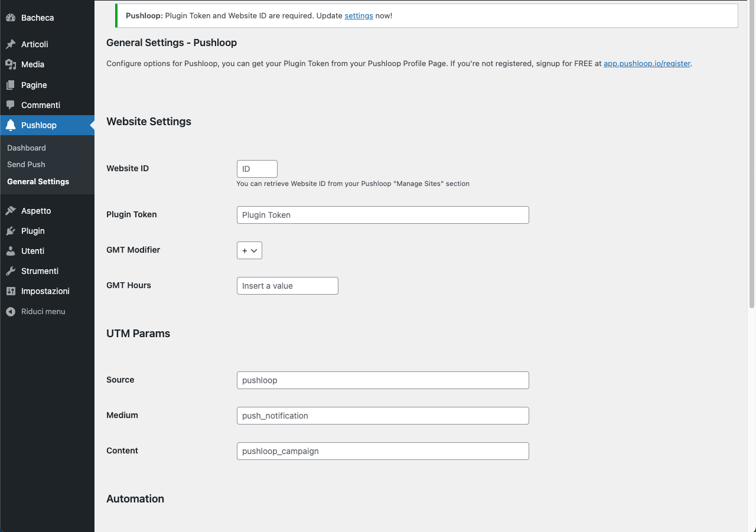
Task: Click the Website ID label
Action: 128,168
